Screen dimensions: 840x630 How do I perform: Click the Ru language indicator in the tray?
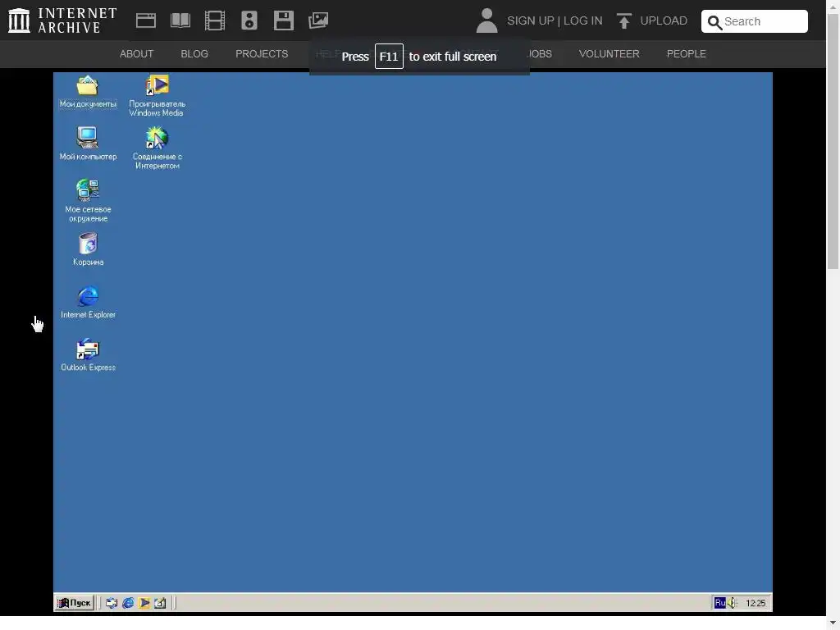click(x=720, y=603)
